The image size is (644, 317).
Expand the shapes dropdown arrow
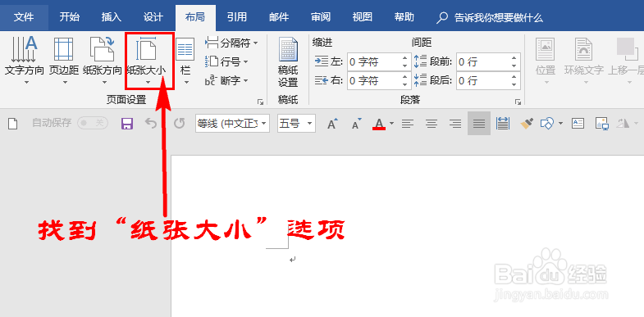tap(560, 123)
